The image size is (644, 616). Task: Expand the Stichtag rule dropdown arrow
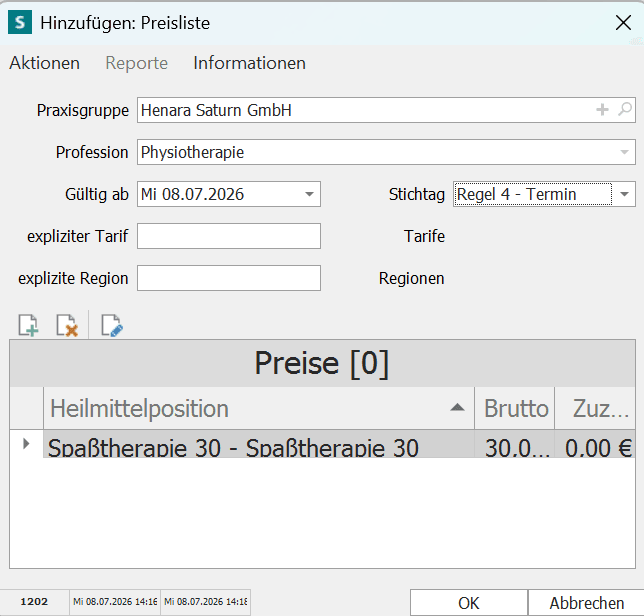pos(624,194)
